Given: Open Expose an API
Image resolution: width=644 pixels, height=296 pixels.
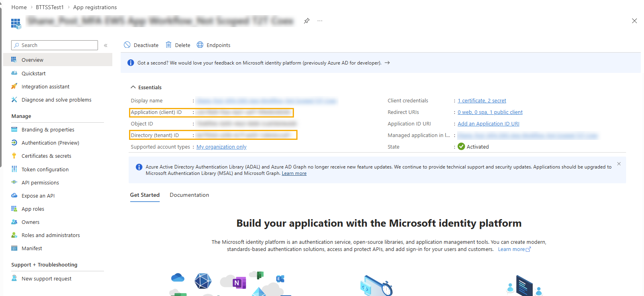Looking at the screenshot, I should [38, 196].
